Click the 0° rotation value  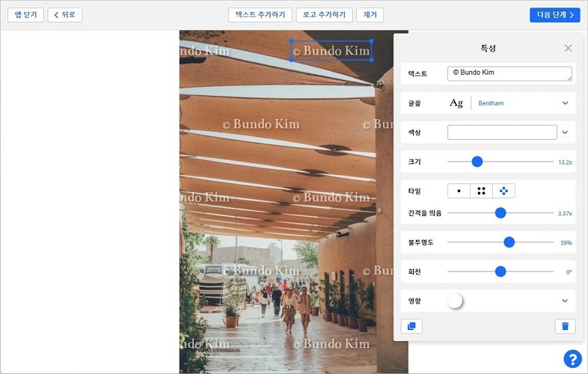[x=569, y=272]
